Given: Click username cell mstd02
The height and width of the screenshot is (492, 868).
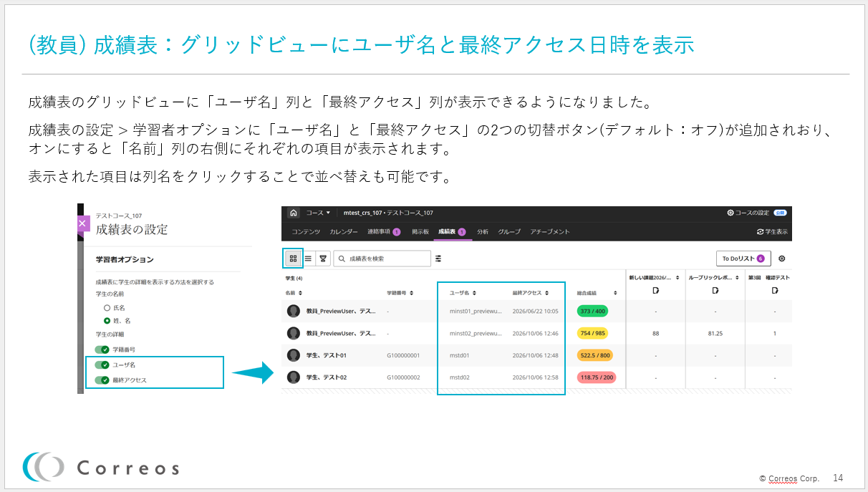Looking at the screenshot, I should [x=460, y=377].
